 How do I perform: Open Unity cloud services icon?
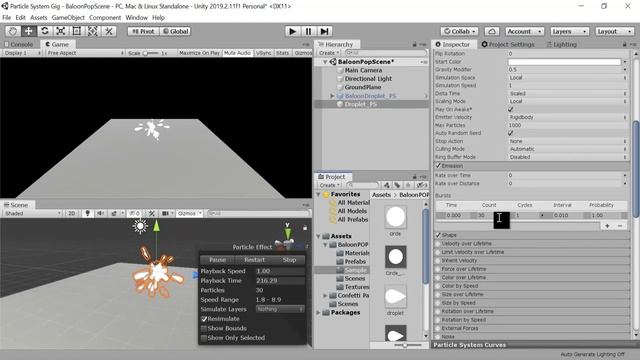pos(492,31)
